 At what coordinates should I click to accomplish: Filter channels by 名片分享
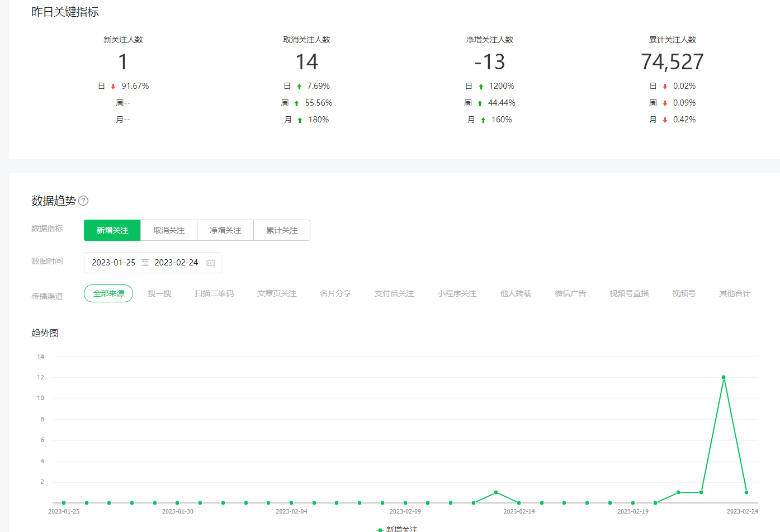[x=335, y=293]
